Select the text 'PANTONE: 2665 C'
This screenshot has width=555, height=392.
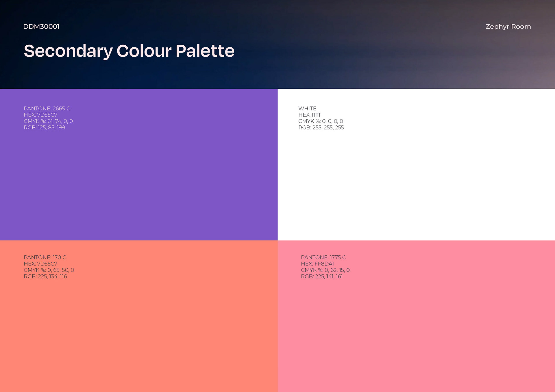[x=47, y=109]
